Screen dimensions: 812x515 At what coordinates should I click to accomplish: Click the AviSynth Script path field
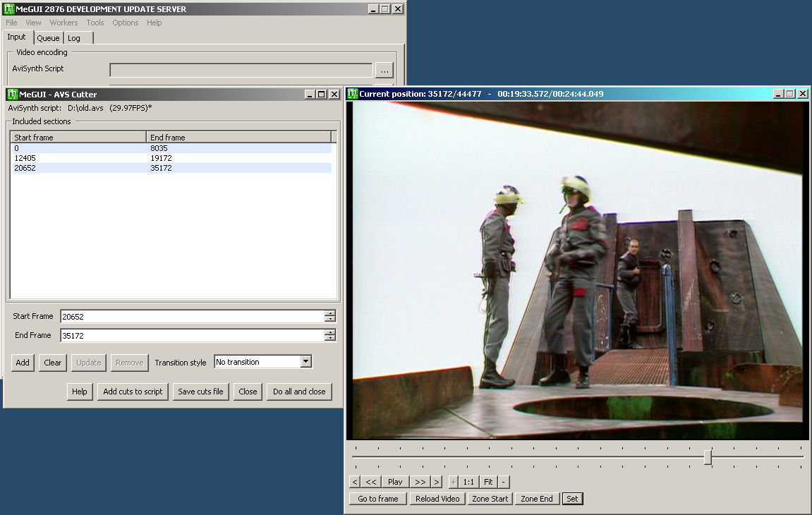click(x=241, y=70)
